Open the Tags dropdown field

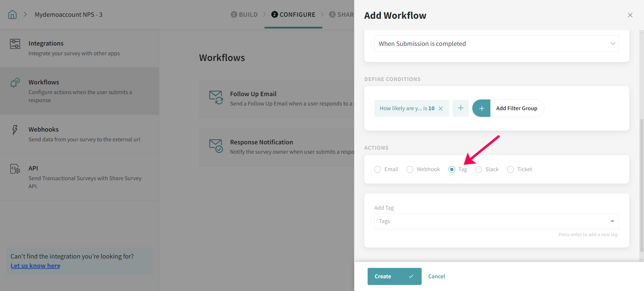coord(496,221)
